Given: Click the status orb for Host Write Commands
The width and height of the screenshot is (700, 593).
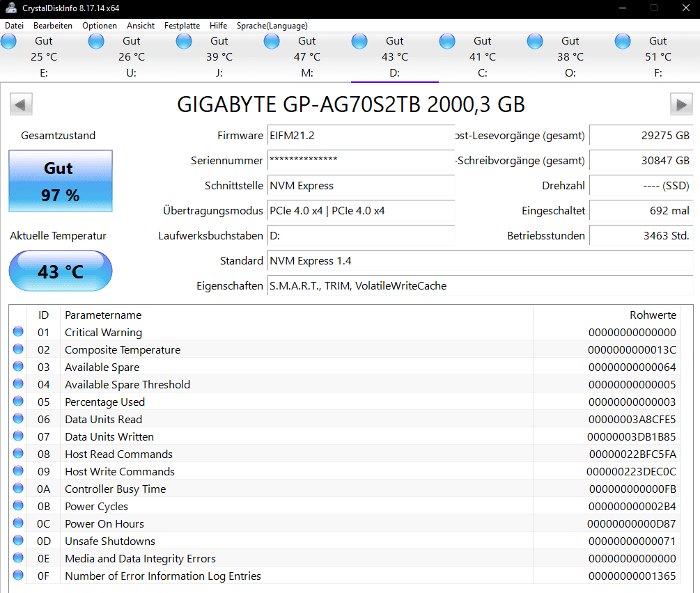Looking at the screenshot, I should [x=18, y=471].
